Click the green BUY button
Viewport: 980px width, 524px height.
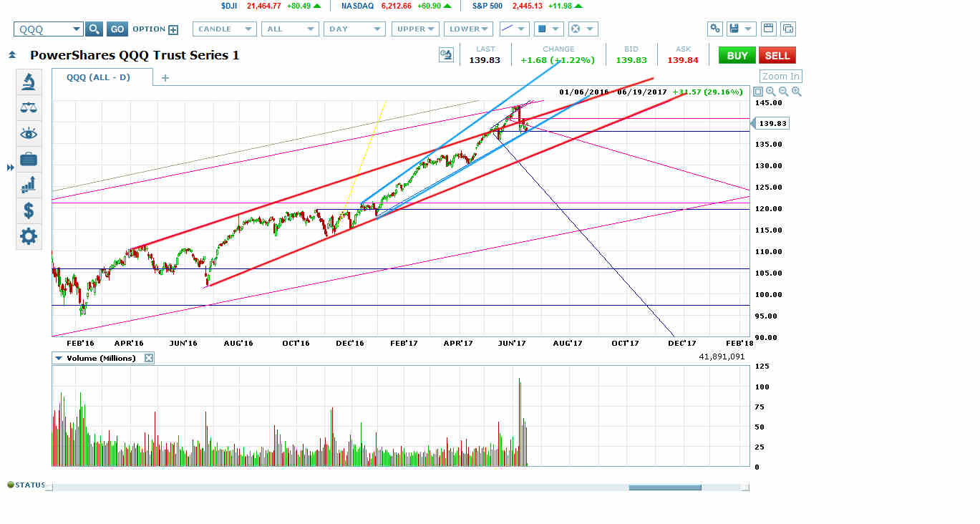click(737, 55)
